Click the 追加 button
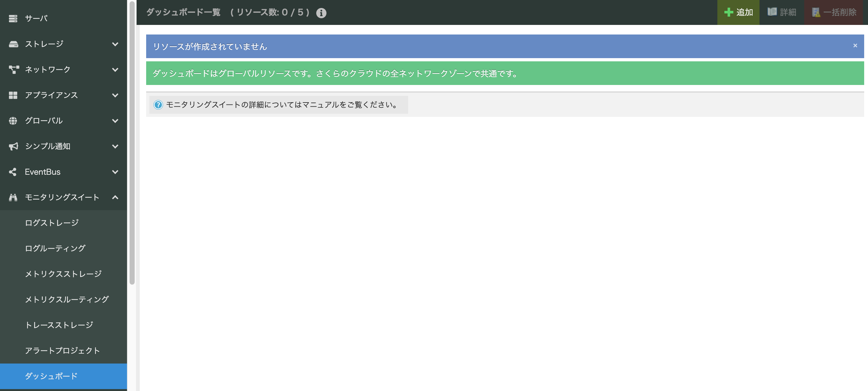Screen dimensions: 868x391 click(738, 12)
